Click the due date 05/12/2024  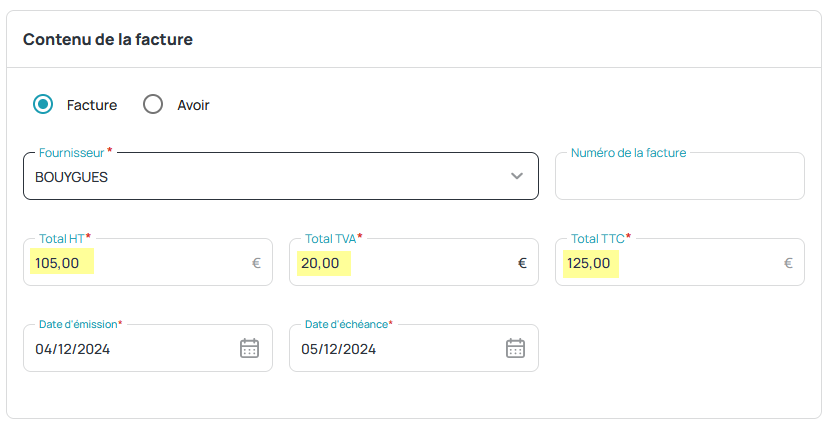click(x=339, y=349)
